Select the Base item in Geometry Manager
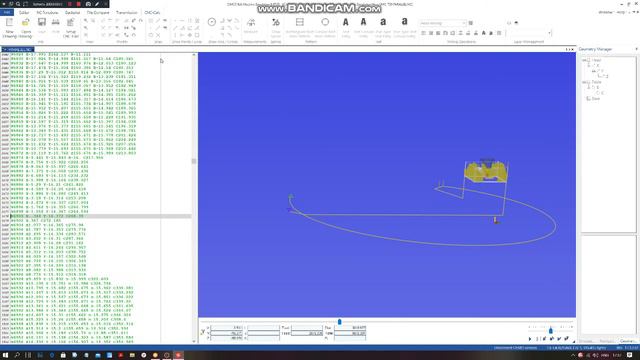The height and width of the screenshot is (360, 640). [596, 99]
